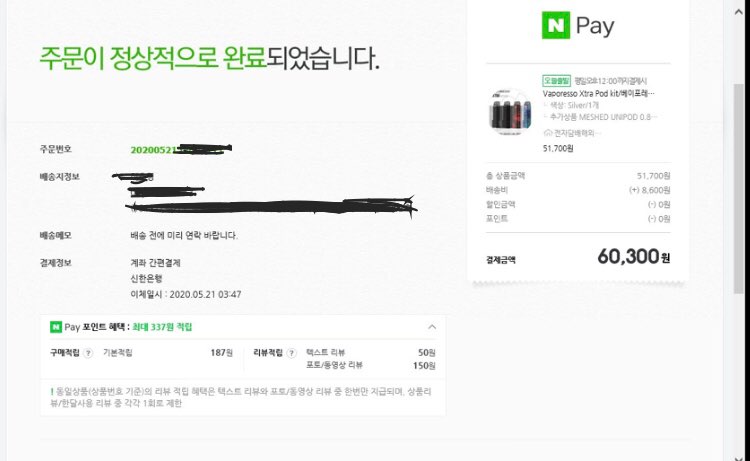
Task: Click the seller home icon under the product
Action: 547,132
